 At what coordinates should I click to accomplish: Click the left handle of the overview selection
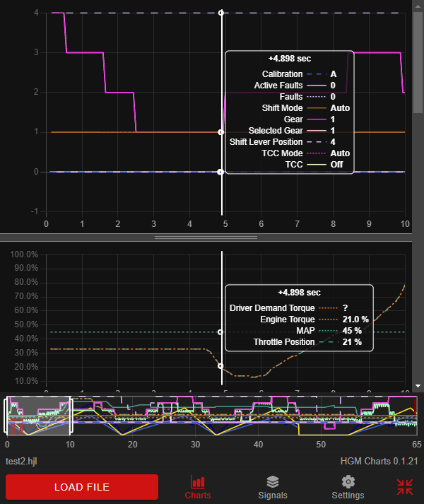(x=8, y=416)
